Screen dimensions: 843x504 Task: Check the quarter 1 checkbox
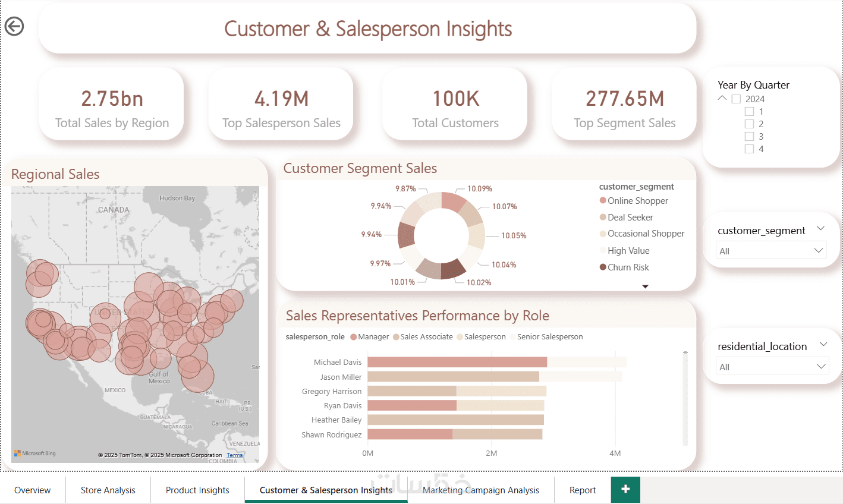point(749,112)
